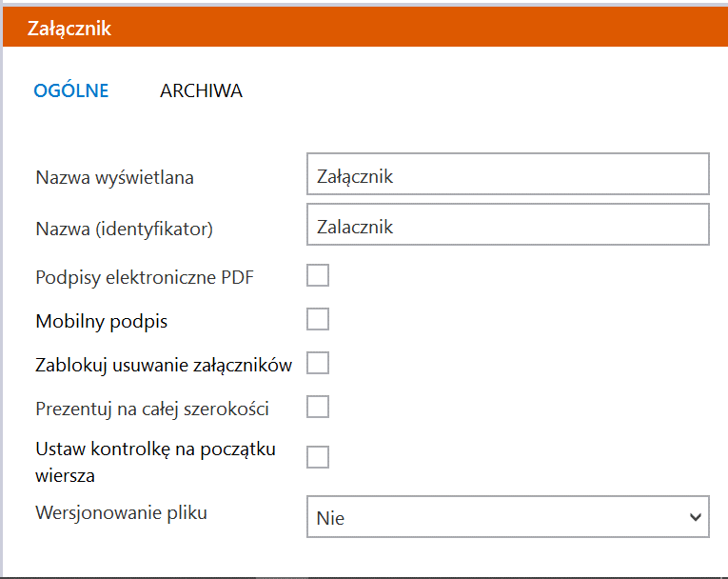Click the Prezentuj na całej szerokości label
This screenshot has width=728, height=579.
click(x=152, y=409)
